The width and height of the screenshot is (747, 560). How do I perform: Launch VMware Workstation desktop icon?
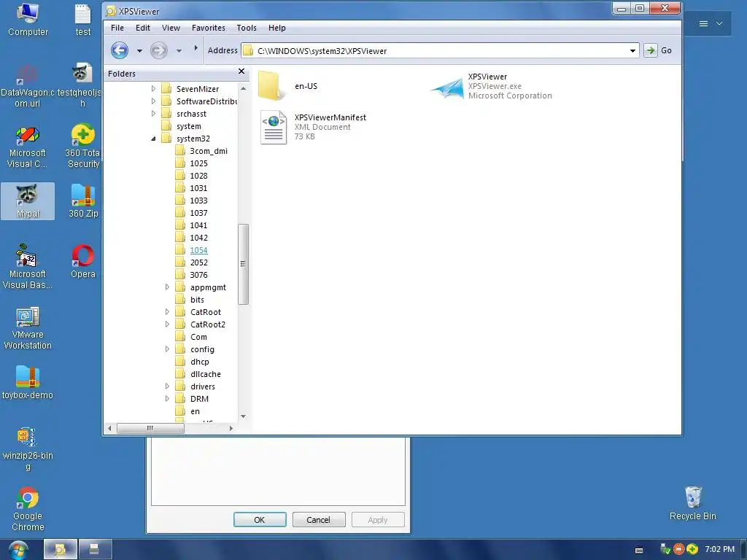(x=28, y=329)
